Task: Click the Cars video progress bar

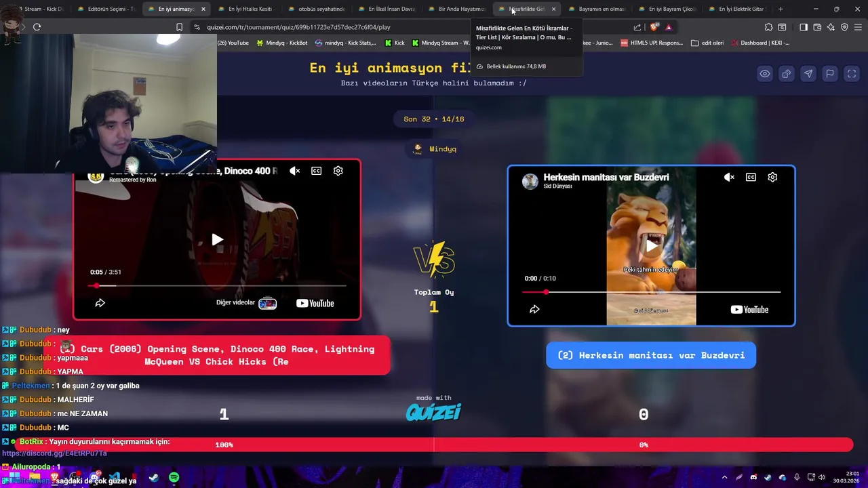Action: [x=217, y=285]
